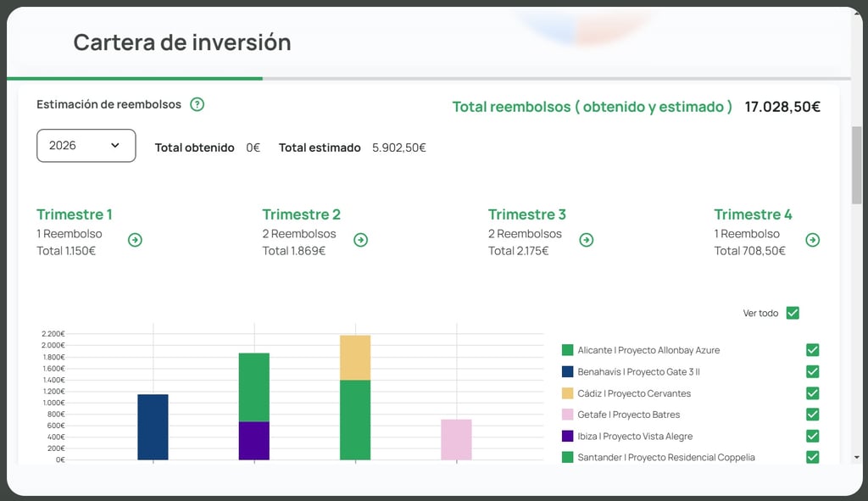Image resolution: width=868 pixels, height=501 pixels.
Task: Uncheck Getafe Proyecto Batres checkbox
Action: [x=813, y=414]
